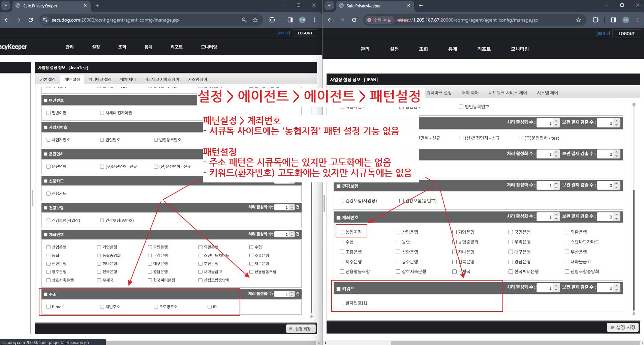Check 새마을금고 in right window
Screen dimensions: 644x345
point(567,262)
